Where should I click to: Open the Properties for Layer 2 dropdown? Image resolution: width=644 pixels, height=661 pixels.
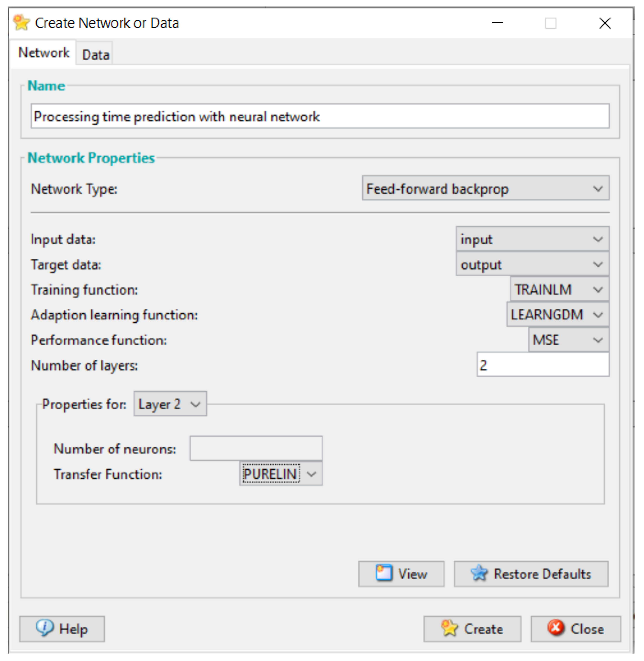(x=170, y=404)
